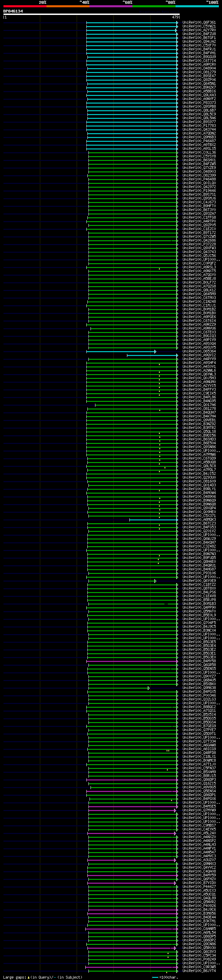Select the UniRef100_A9NUM0 label
Image resolution: width=222 pixels, height=980 pixels.
tap(199, 382)
